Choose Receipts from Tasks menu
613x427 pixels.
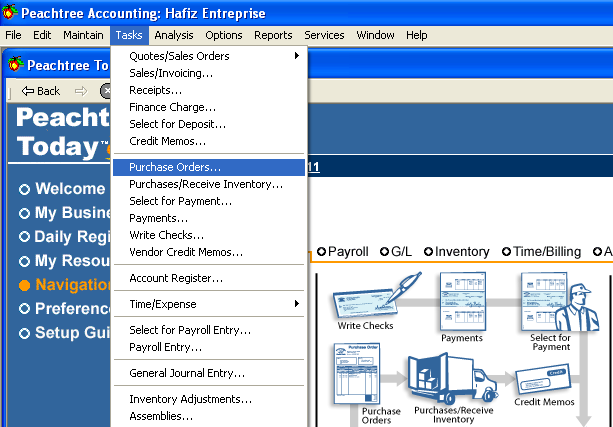(209, 90)
